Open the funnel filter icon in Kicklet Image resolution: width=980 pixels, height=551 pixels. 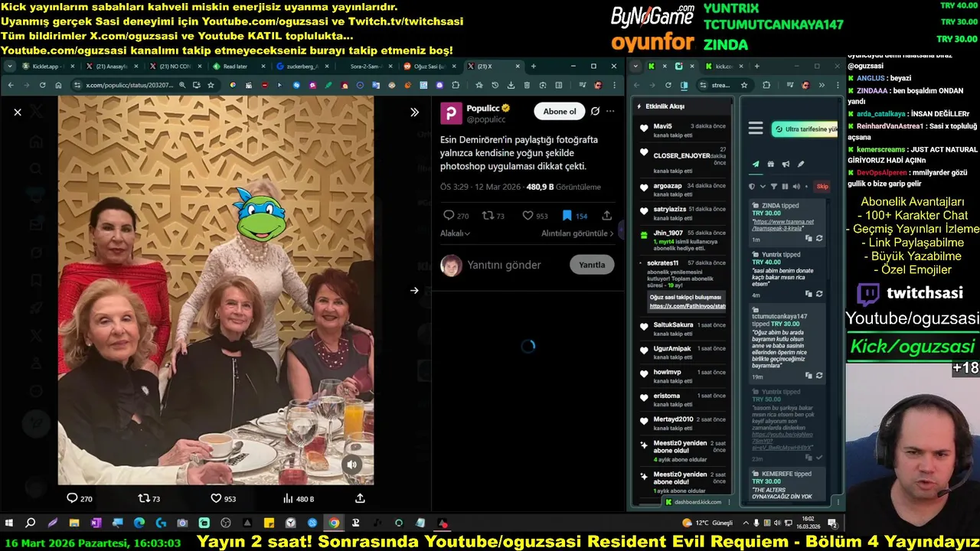click(x=773, y=186)
